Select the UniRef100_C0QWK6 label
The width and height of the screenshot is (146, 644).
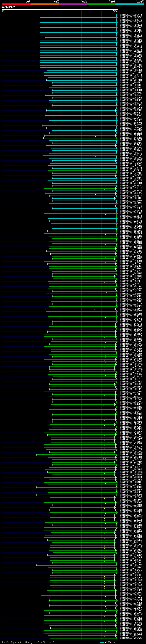click(131, 85)
